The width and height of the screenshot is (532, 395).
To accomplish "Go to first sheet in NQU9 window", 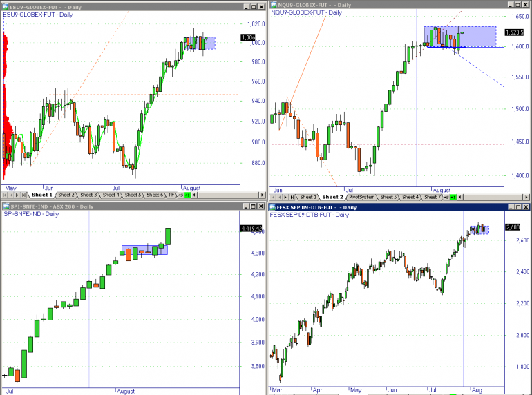I will 273,197.
